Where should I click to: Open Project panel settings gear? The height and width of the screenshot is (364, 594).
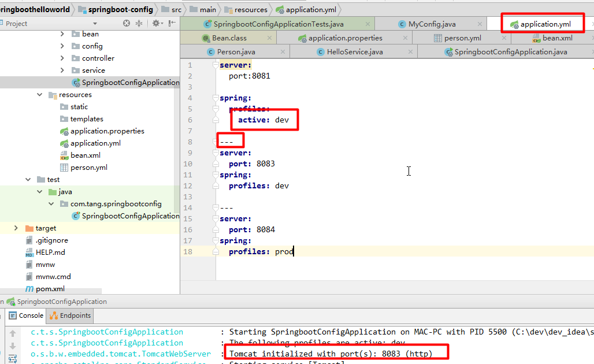pyautogui.click(x=157, y=24)
